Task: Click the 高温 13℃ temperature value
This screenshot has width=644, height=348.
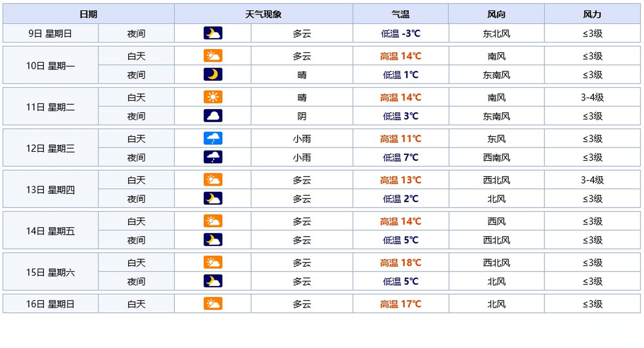Action: (400, 180)
